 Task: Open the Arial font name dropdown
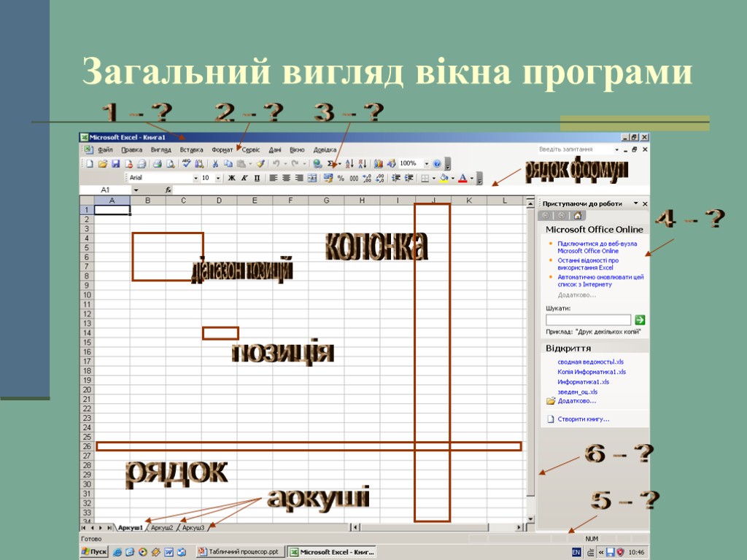click(196, 178)
